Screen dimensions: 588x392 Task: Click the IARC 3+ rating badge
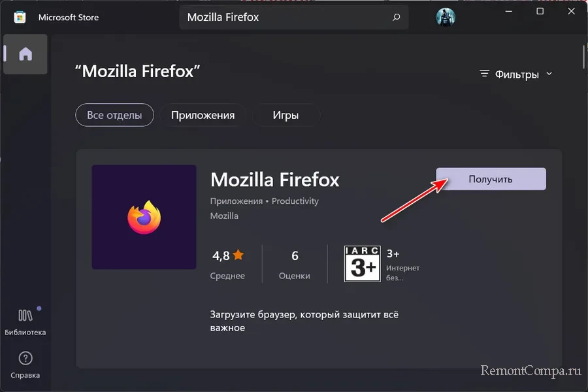[x=362, y=263]
